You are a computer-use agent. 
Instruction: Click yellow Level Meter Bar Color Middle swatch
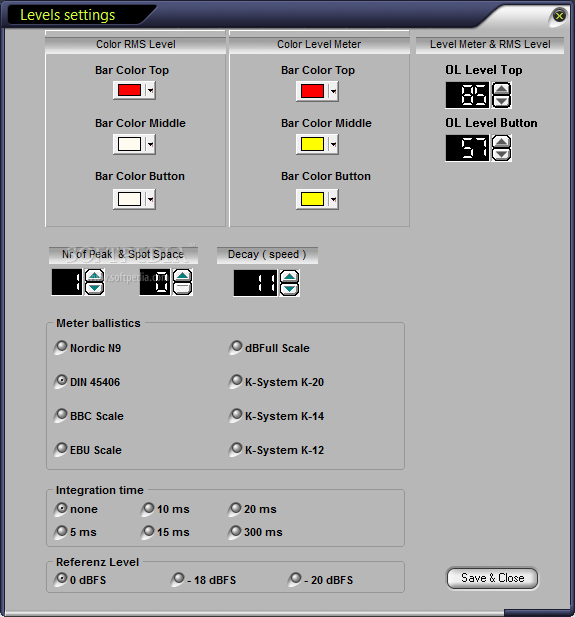[312, 144]
